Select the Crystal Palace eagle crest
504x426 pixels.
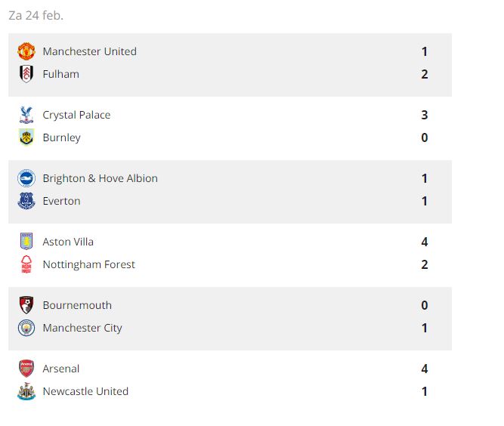pyautogui.click(x=26, y=115)
